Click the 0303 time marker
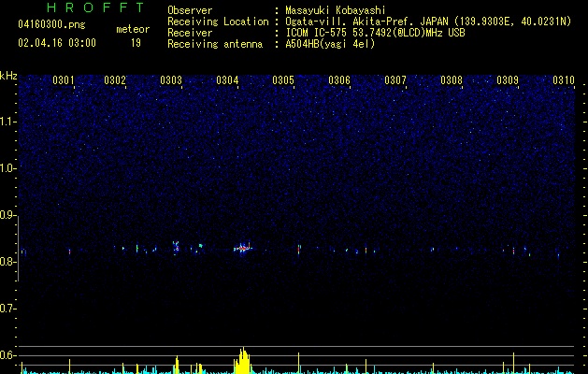Viewport: 588px width, 374px height. (x=171, y=80)
